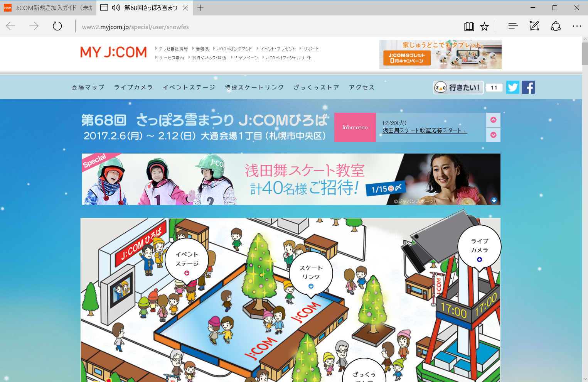Open サポート link
588x382 pixels.
click(311, 49)
